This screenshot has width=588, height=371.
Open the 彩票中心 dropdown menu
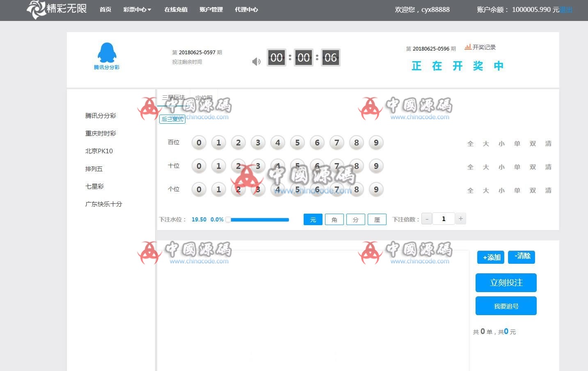(137, 9)
